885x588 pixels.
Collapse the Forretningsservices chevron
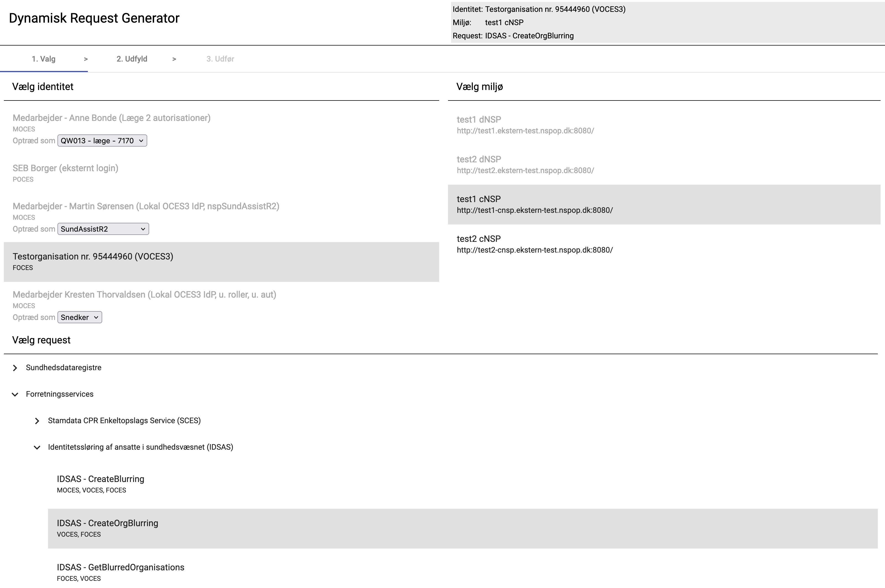15,394
